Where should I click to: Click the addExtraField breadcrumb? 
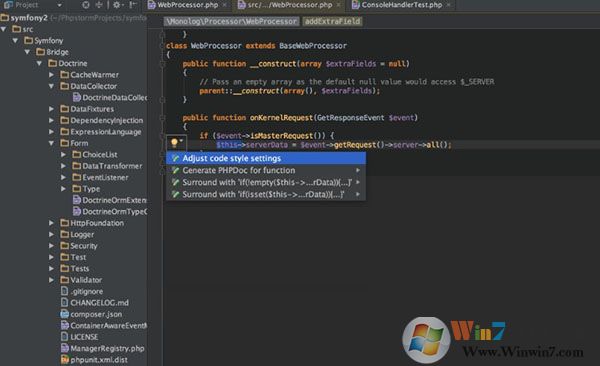point(332,21)
